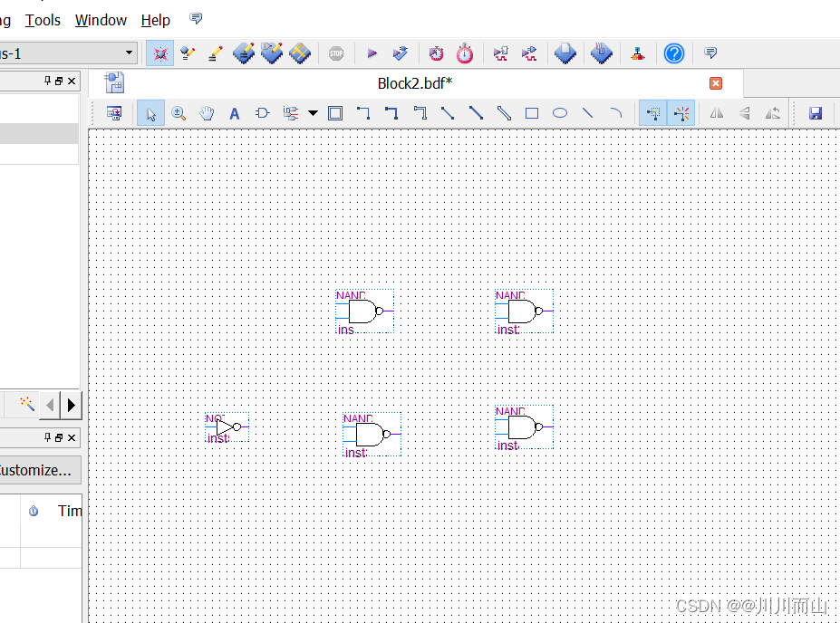Select the NOT gate symbol
The image size is (840, 623).
pos(227,427)
